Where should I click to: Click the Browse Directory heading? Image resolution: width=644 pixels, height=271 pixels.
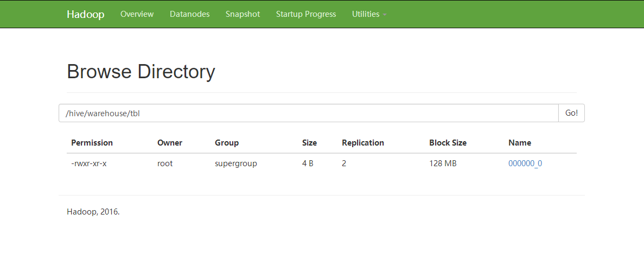point(141,72)
